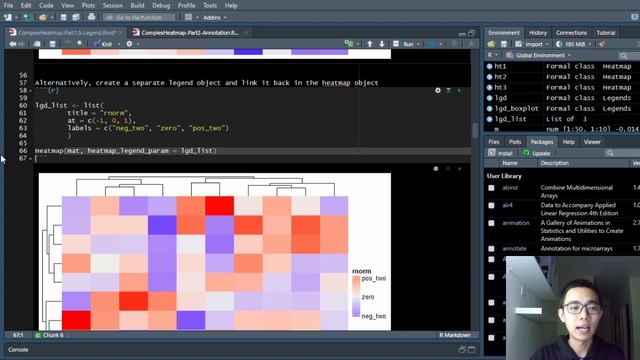Create a new file with toolbar icon
Screen dimensions: 640x360
[8, 17]
